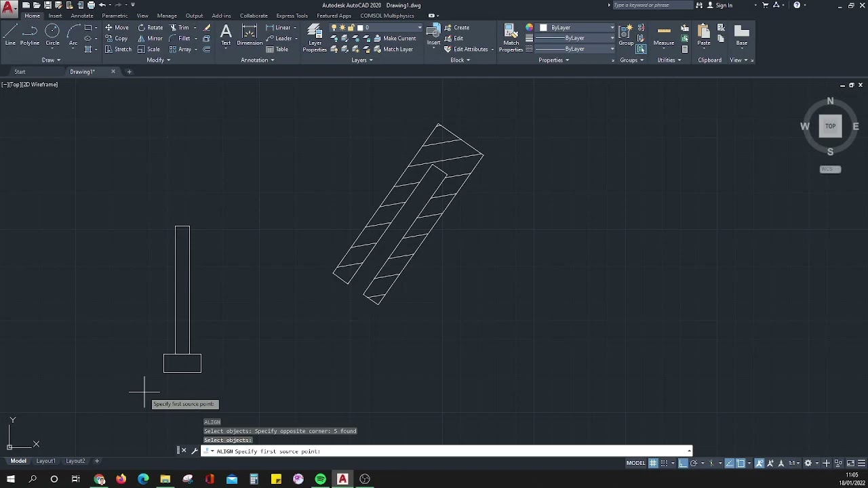868x488 pixels.
Task: Click Create block button
Action: pyautogui.click(x=457, y=28)
